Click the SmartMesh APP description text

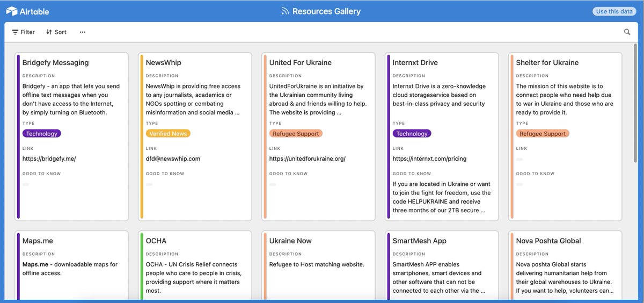click(x=440, y=277)
